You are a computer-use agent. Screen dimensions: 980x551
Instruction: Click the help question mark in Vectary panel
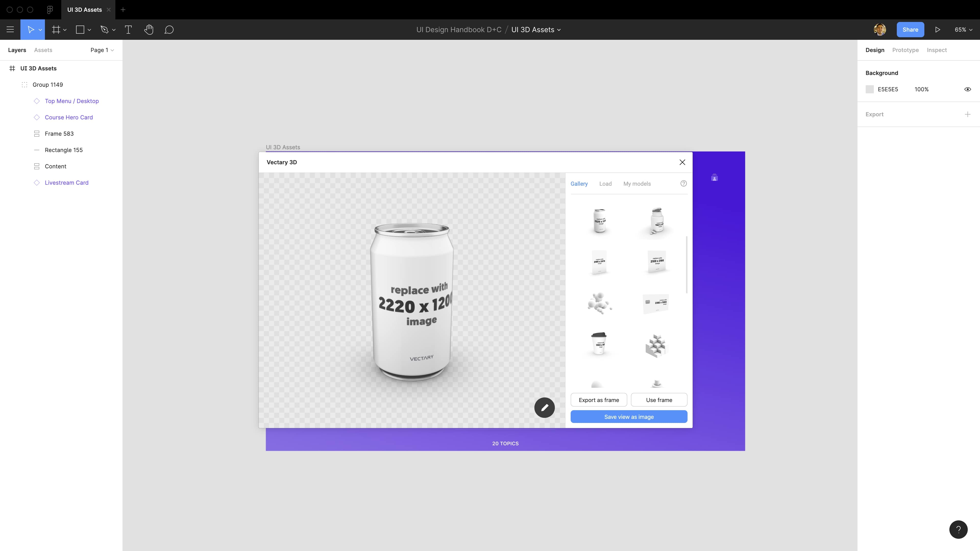click(x=683, y=183)
